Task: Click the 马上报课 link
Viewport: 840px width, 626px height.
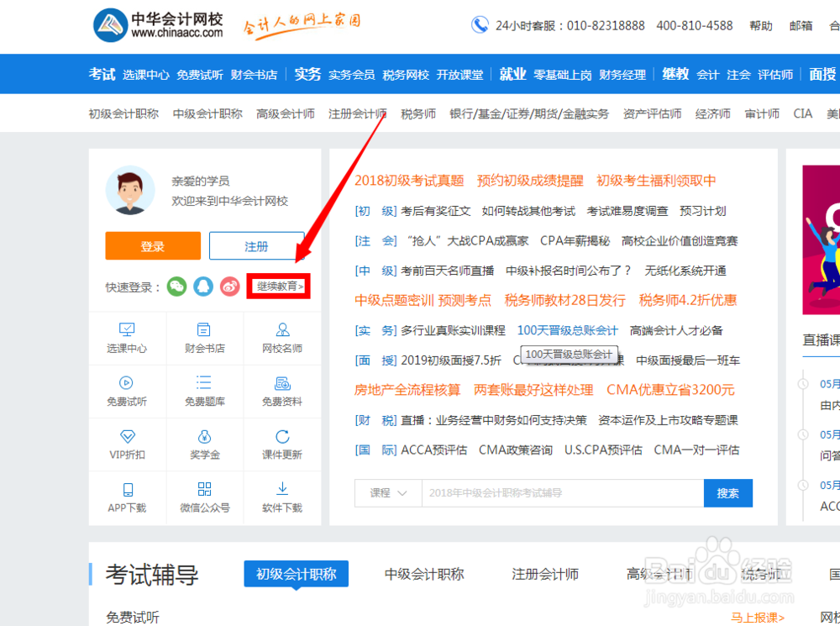Action: [x=758, y=618]
